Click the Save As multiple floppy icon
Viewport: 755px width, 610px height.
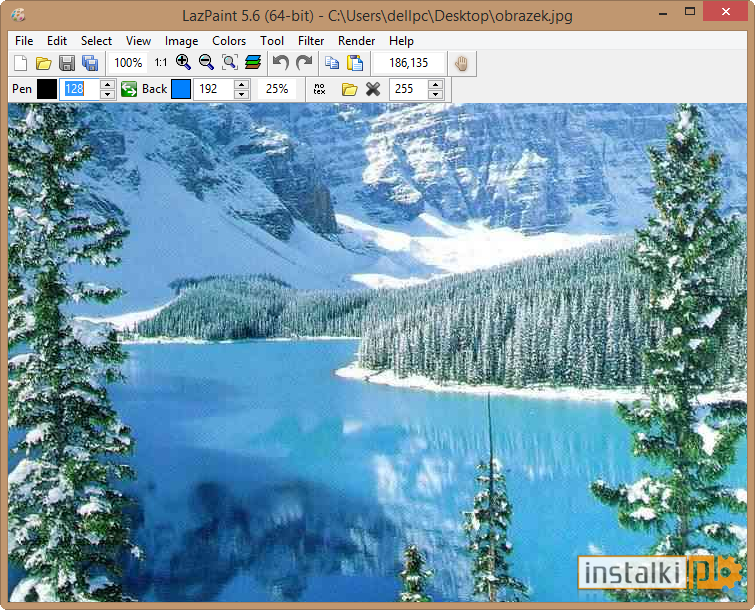pos(90,63)
